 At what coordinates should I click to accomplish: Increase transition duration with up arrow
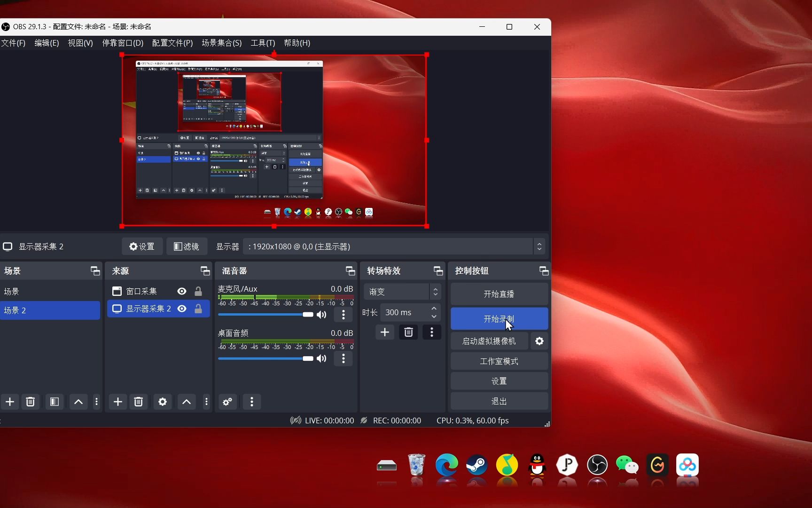coord(434,309)
